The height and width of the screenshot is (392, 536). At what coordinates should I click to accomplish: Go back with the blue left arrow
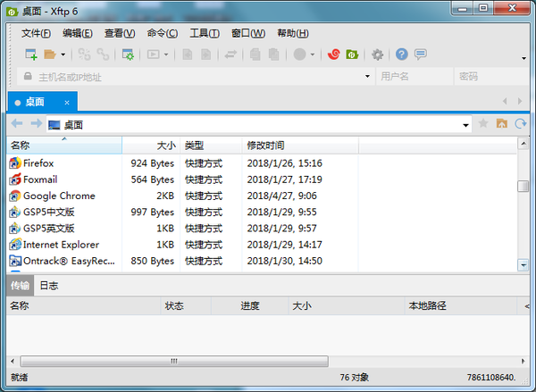(x=17, y=123)
